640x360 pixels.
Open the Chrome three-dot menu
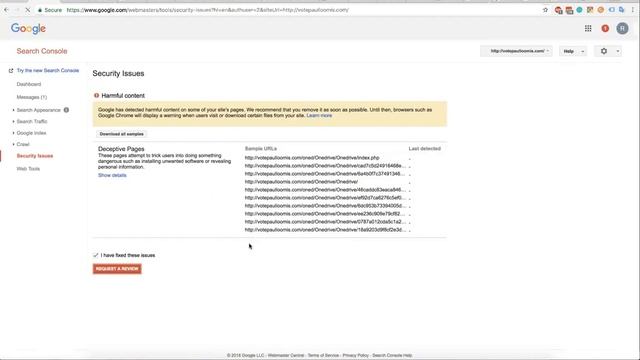tap(632, 10)
